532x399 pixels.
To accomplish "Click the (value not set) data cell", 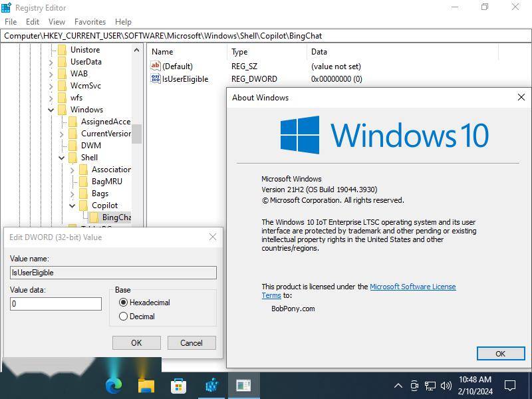I will coord(336,66).
